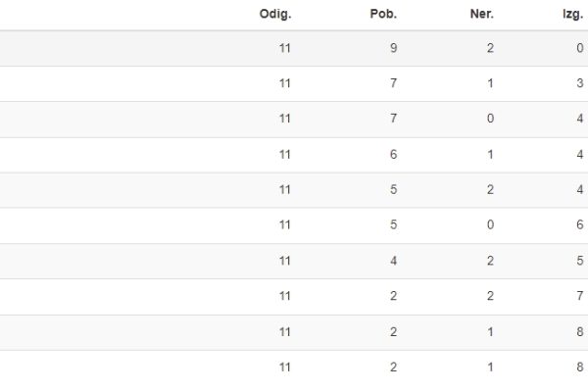
Task: Click the Odig. column header
Action: (x=275, y=15)
